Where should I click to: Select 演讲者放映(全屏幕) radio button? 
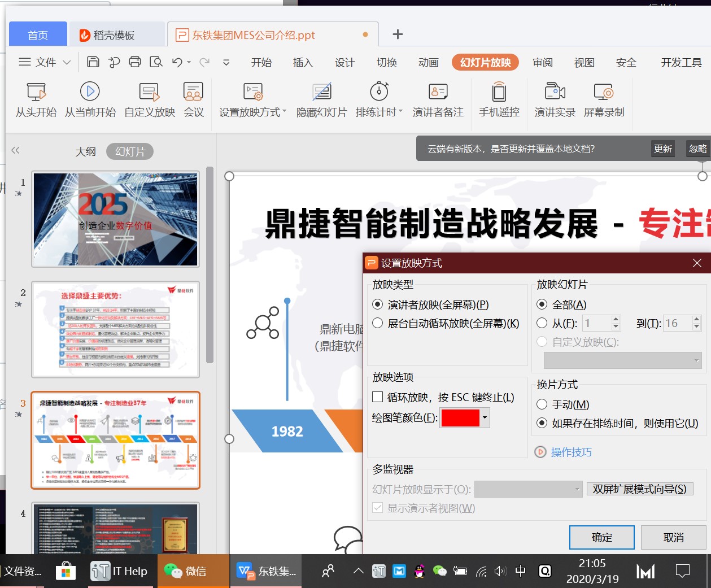[378, 304]
